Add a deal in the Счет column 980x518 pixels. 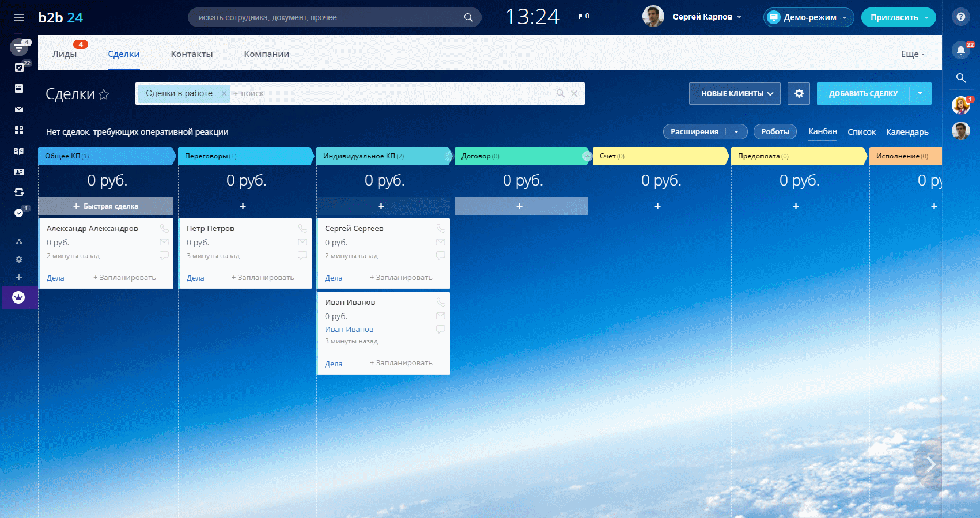coord(657,206)
